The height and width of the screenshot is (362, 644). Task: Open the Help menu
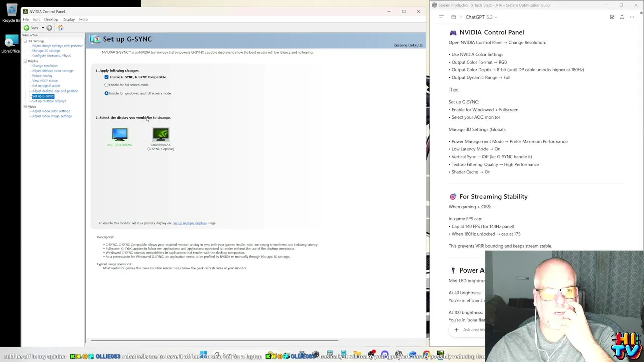click(x=84, y=19)
